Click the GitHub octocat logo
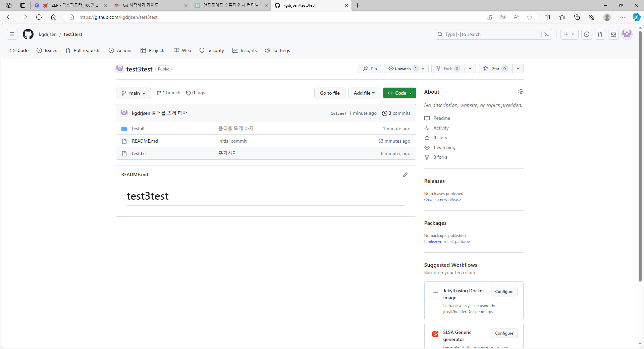The height and width of the screenshot is (349, 644). (x=28, y=34)
